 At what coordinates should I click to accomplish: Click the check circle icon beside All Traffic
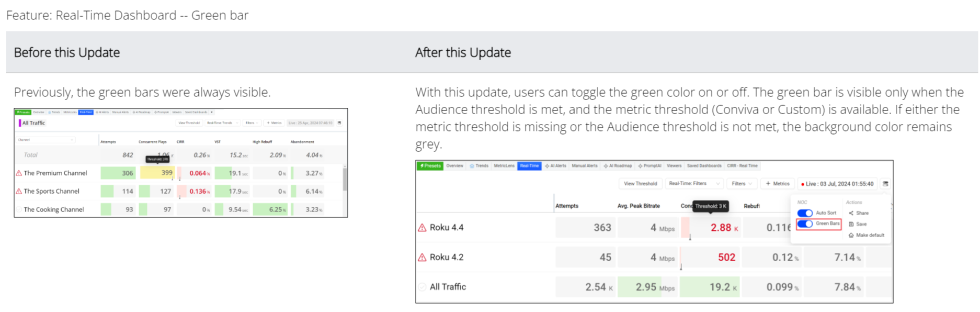(422, 287)
